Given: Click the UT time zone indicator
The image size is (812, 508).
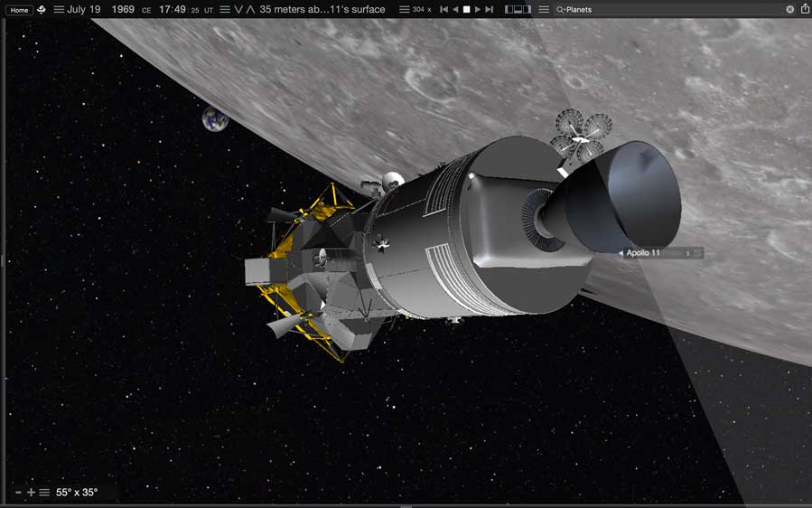Looking at the screenshot, I should 208,10.
